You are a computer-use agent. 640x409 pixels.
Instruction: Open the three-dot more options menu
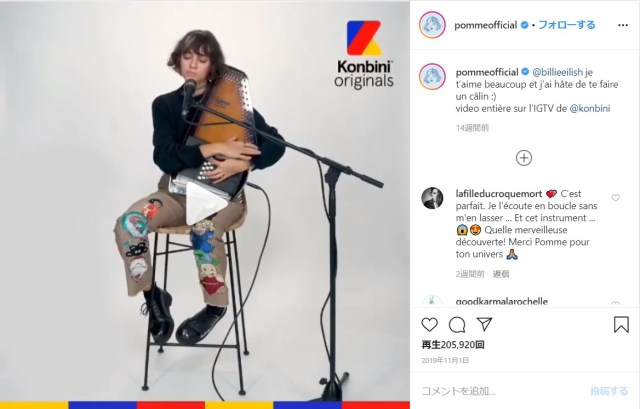(623, 25)
